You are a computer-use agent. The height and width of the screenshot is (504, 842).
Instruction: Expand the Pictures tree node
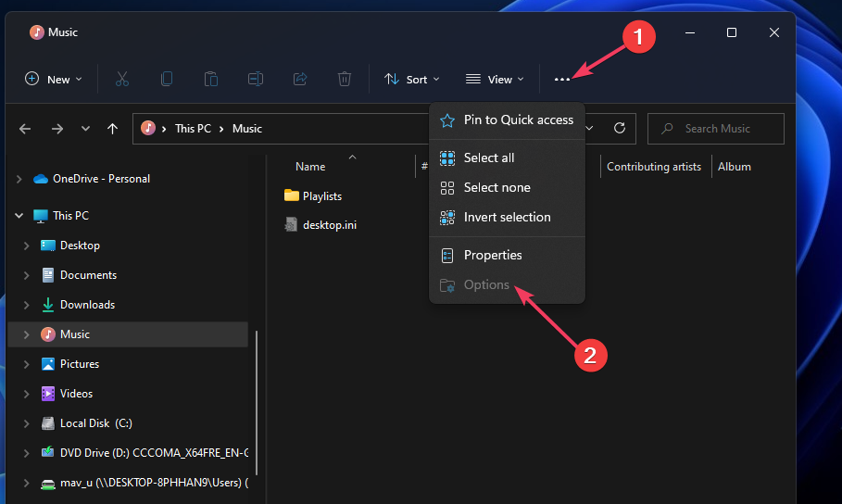[26, 364]
